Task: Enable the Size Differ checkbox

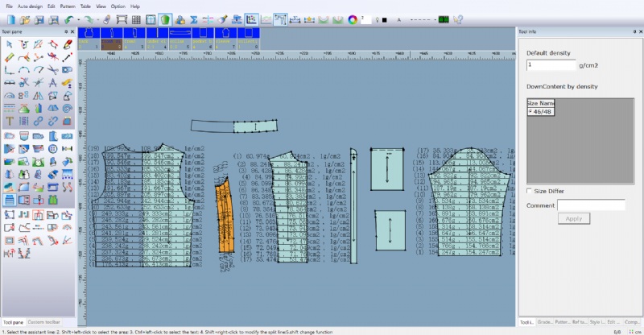Action: tap(530, 191)
